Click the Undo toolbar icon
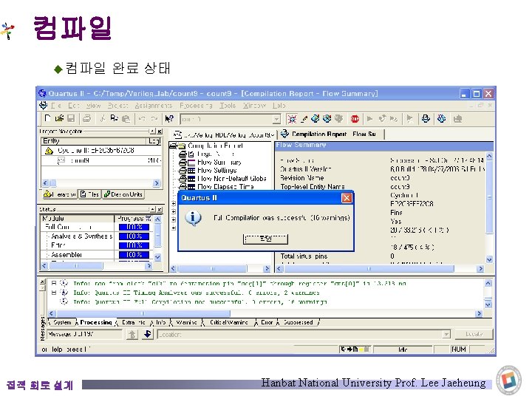The height and width of the screenshot is (399, 532). point(142,118)
